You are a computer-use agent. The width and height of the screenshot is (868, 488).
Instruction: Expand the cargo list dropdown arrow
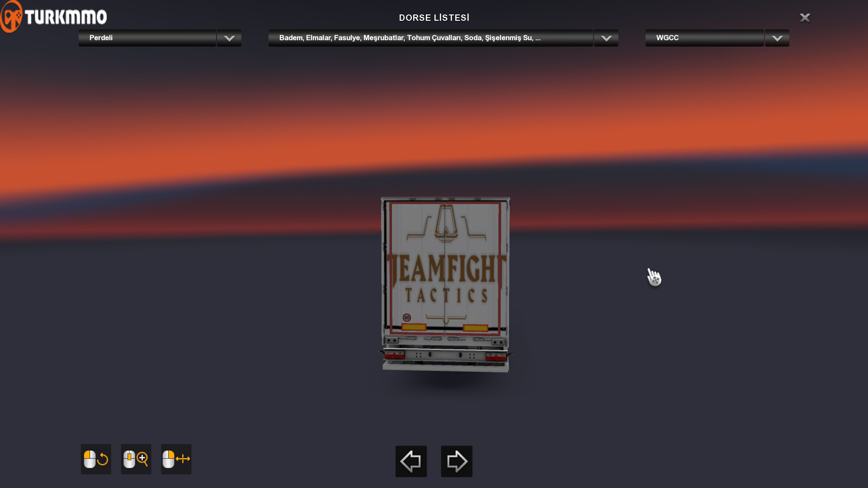click(606, 38)
